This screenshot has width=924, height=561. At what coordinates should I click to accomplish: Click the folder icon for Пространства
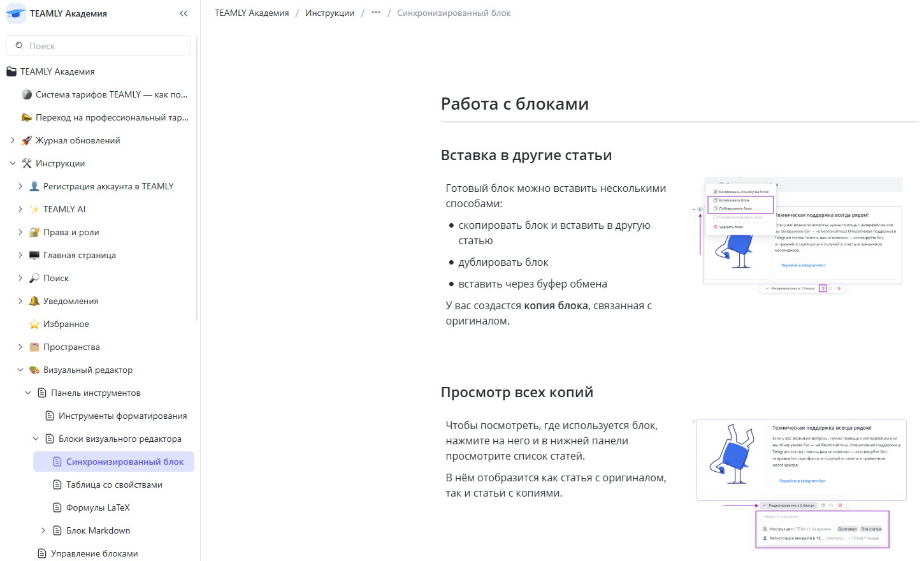tap(34, 347)
